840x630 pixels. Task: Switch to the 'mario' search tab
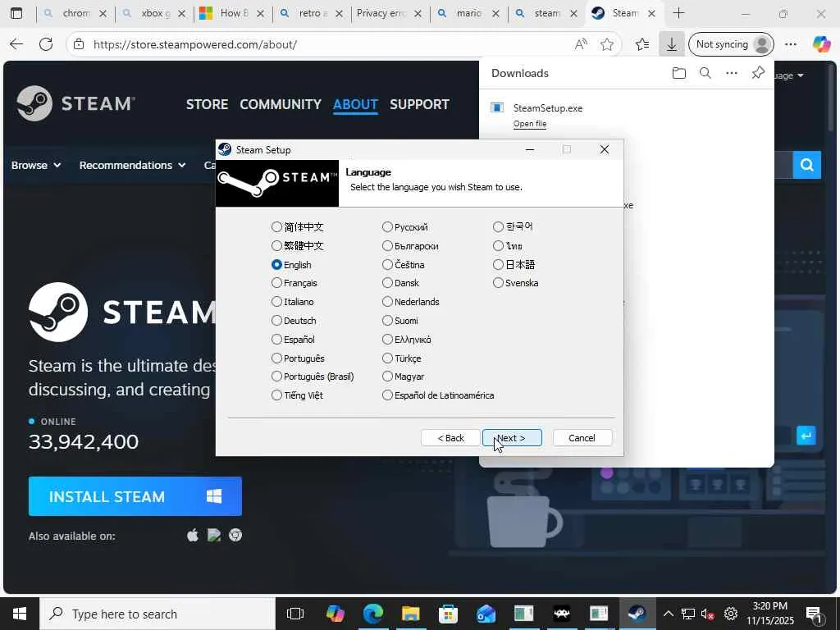pyautogui.click(x=468, y=13)
